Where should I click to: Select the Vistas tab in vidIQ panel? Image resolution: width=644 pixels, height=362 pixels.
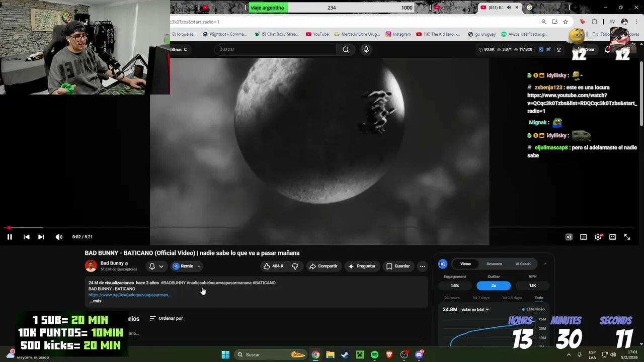[465, 263]
